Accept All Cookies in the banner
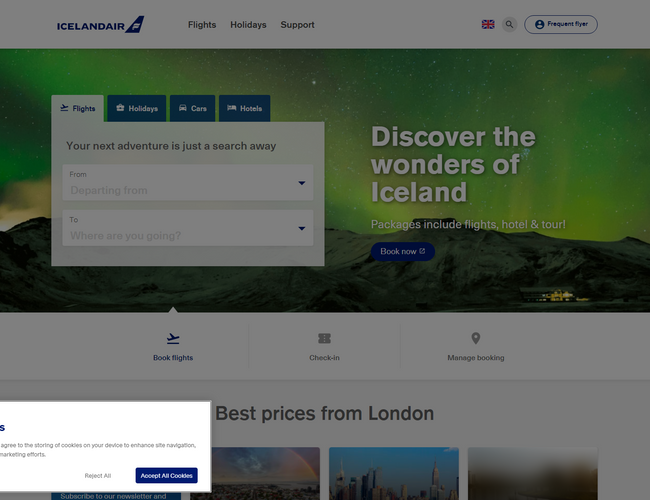 167,475
